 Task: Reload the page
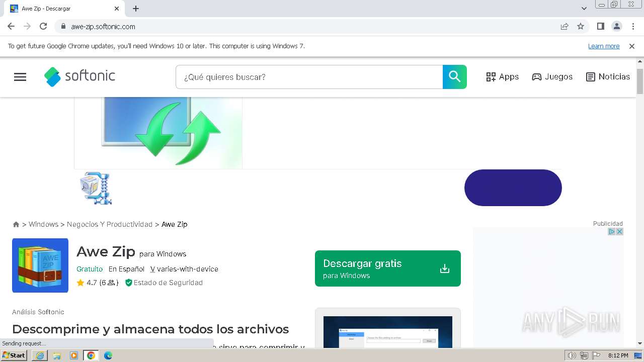click(43, 26)
